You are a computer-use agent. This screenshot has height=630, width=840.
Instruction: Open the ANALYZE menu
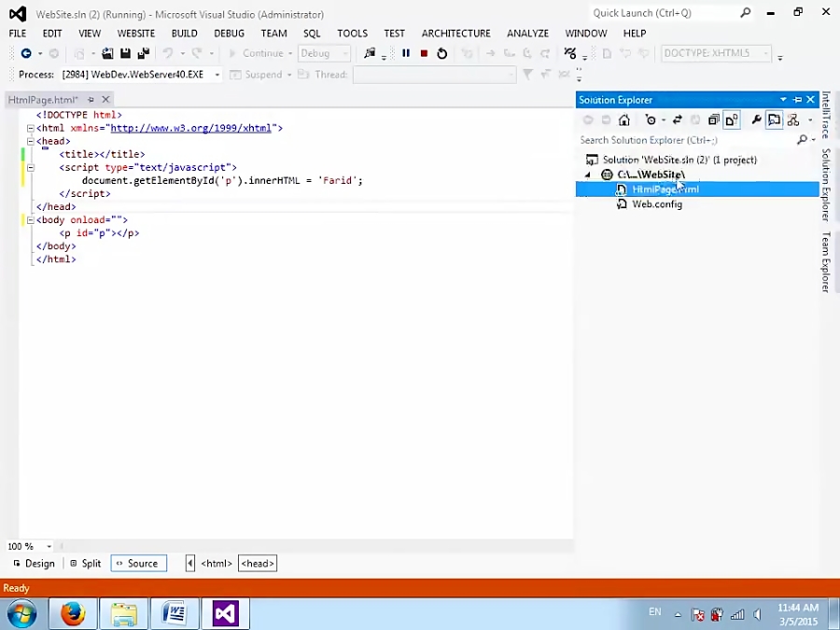tap(527, 34)
